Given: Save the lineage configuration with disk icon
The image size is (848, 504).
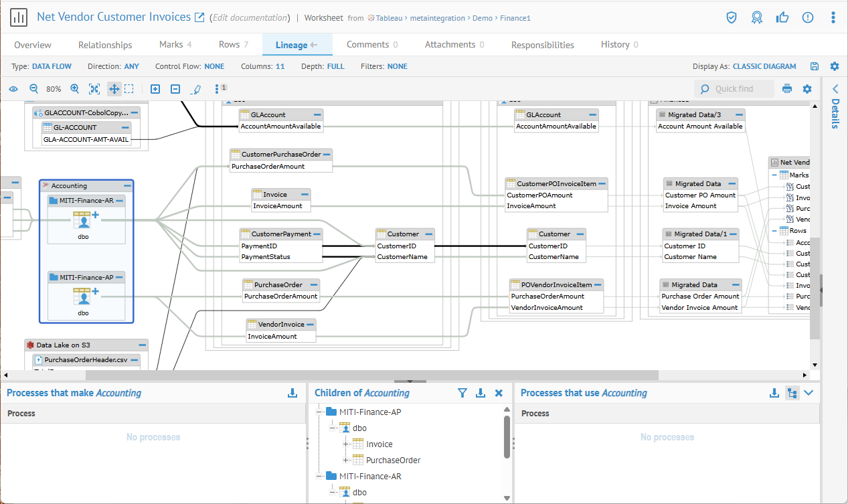Looking at the screenshot, I should tap(815, 66).
